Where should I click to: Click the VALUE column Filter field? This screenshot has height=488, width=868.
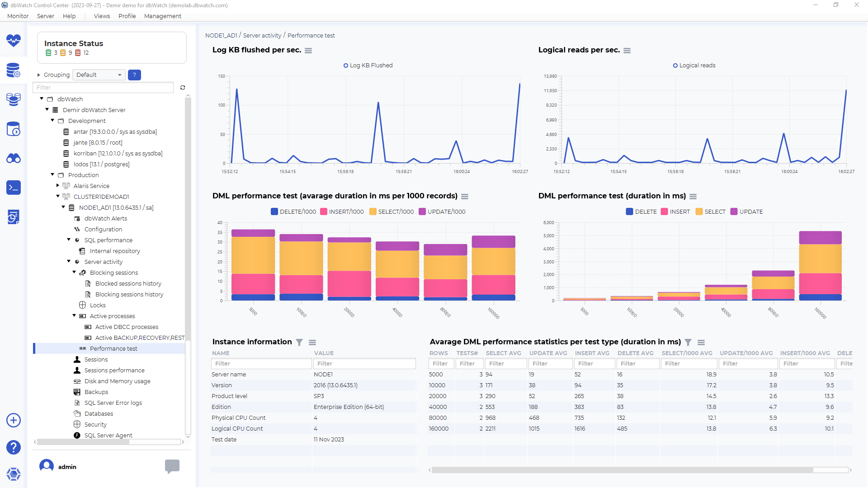coord(364,364)
